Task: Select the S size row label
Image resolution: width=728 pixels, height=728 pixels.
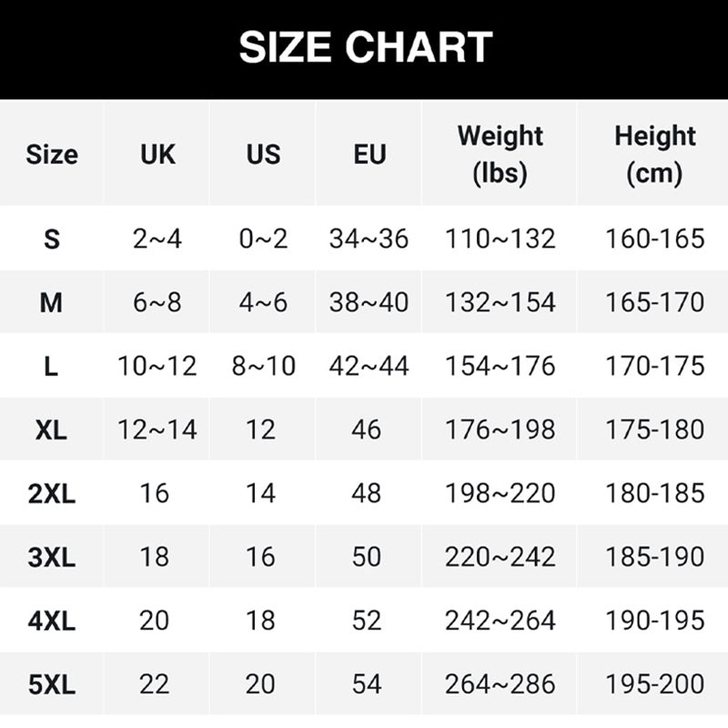Action: click(x=52, y=239)
